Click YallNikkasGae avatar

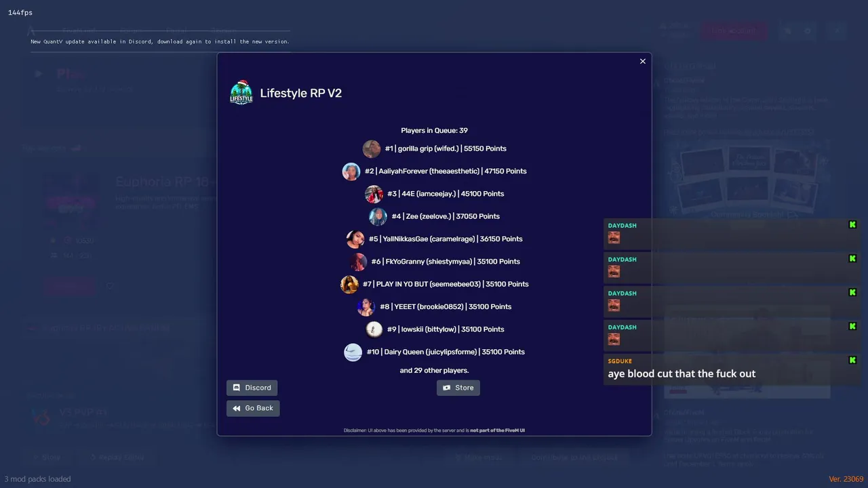tap(355, 239)
